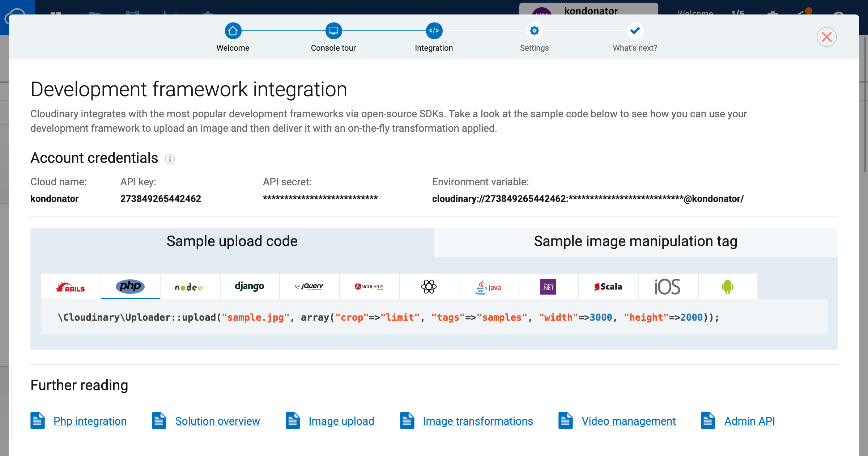This screenshot has width=868, height=456.
Task: Open the Image transformations documentation link
Action: pos(478,421)
